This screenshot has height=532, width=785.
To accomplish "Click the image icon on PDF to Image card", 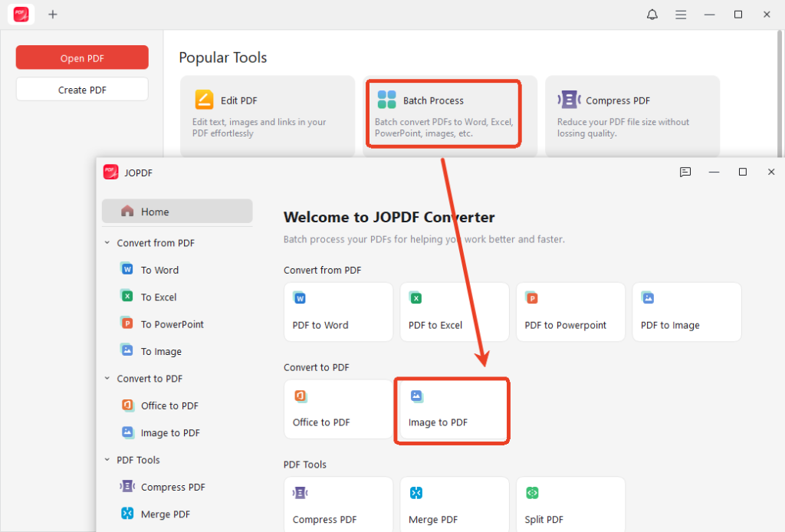I will 648,297.
